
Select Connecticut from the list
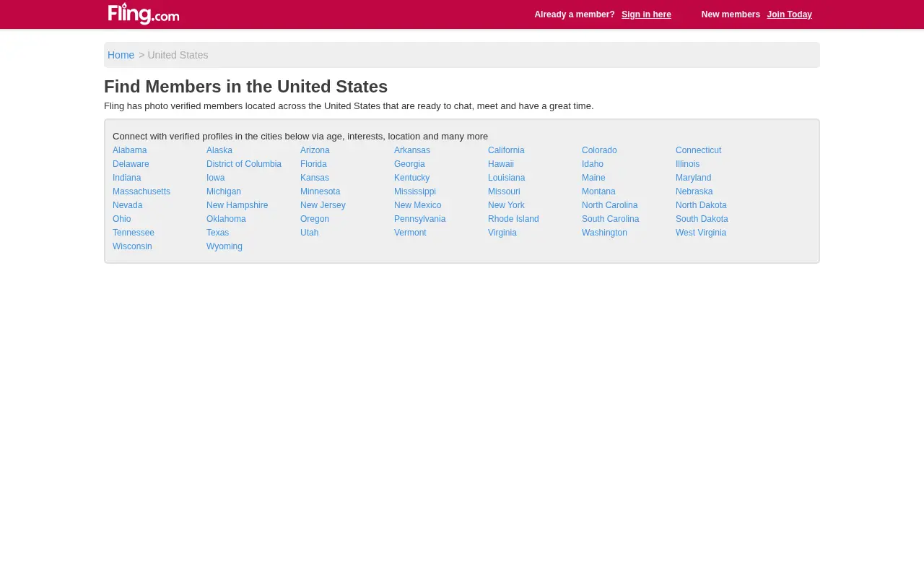click(x=698, y=150)
